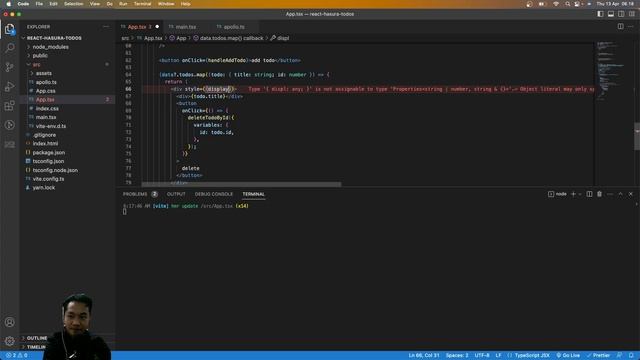
Task: Customize layout icon in title bar
Action: coord(632,14)
